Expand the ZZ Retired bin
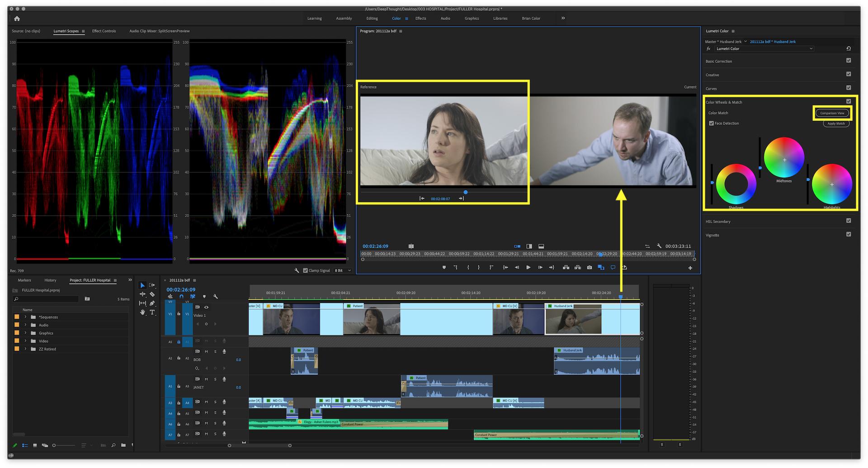 [25, 349]
